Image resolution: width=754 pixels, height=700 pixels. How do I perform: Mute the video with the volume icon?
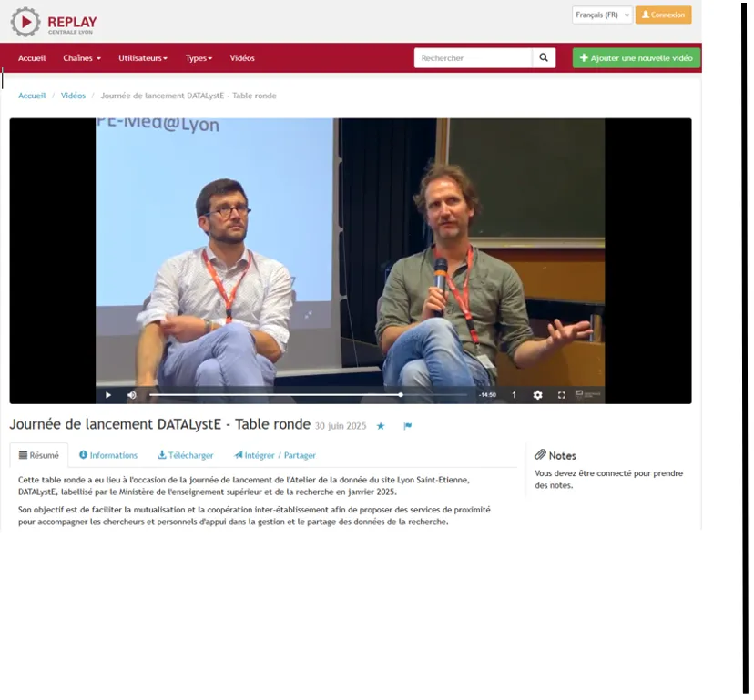click(x=132, y=395)
